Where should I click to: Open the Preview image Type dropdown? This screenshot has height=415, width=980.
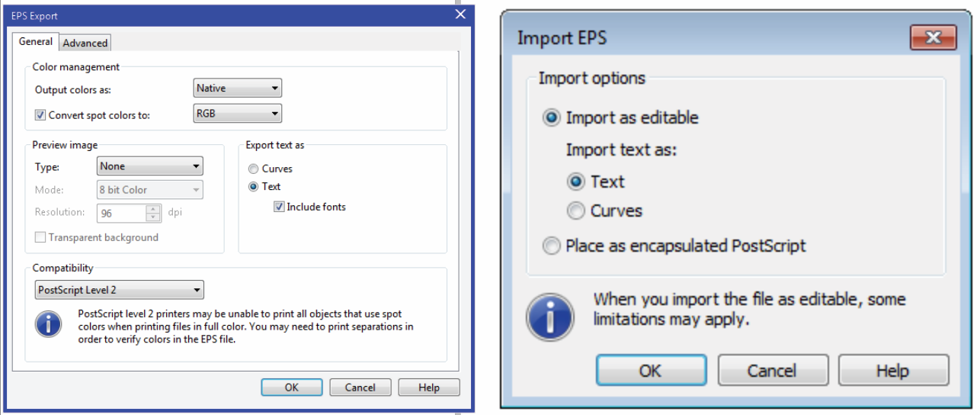coord(150,166)
